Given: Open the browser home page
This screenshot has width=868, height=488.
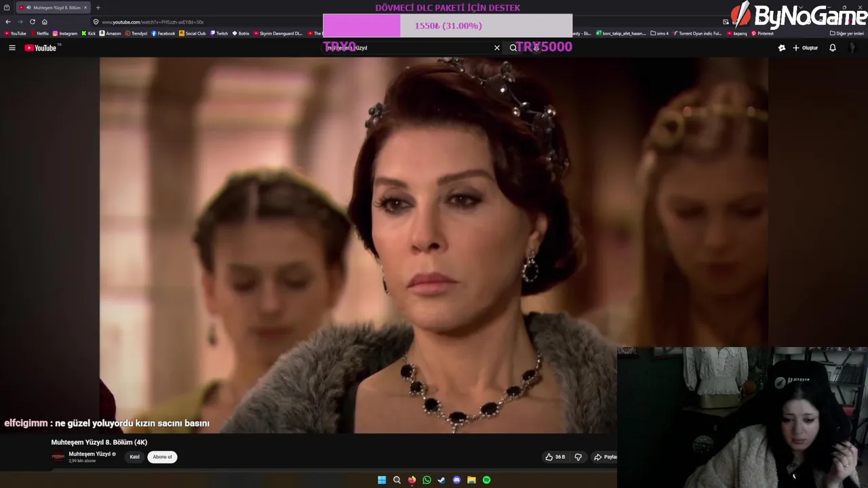Looking at the screenshot, I should (45, 22).
